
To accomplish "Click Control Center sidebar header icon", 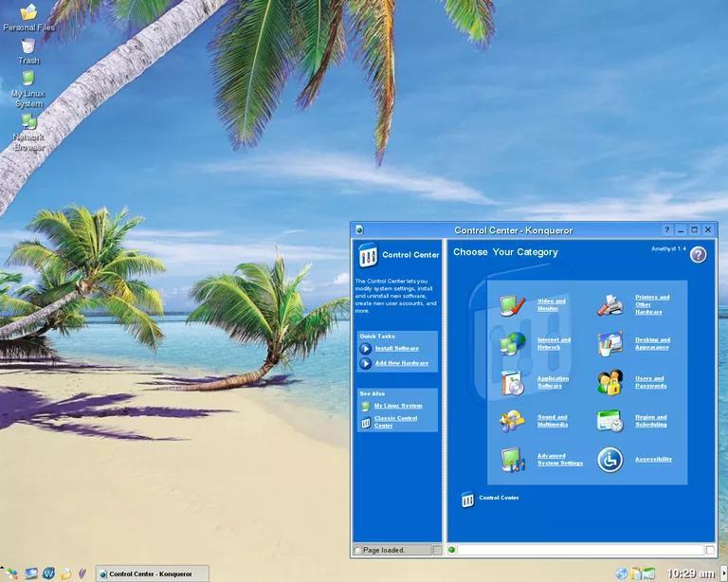I will pos(368,255).
